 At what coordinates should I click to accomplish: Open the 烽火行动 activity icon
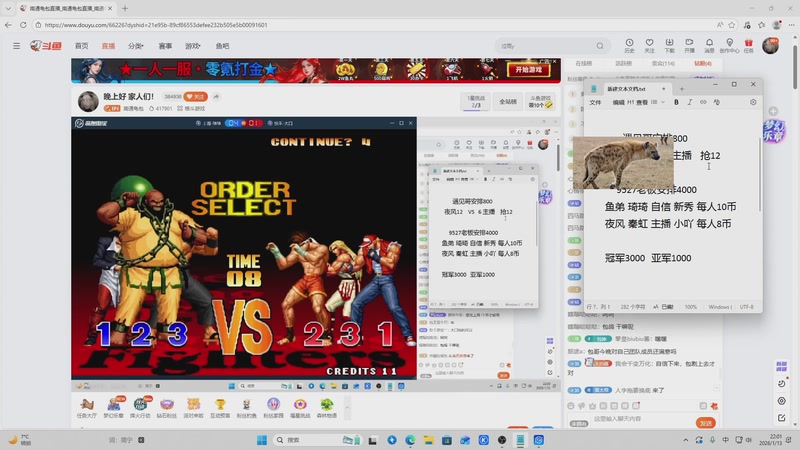(x=140, y=408)
